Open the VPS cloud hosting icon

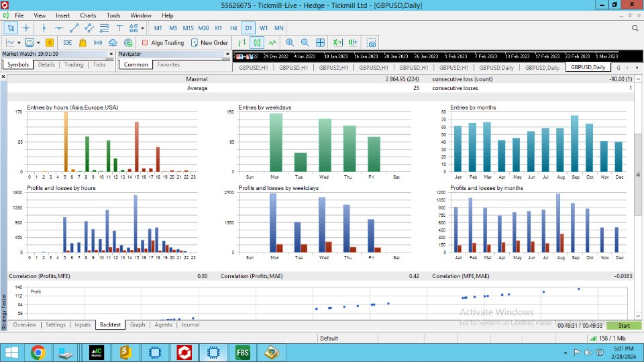click(x=113, y=43)
